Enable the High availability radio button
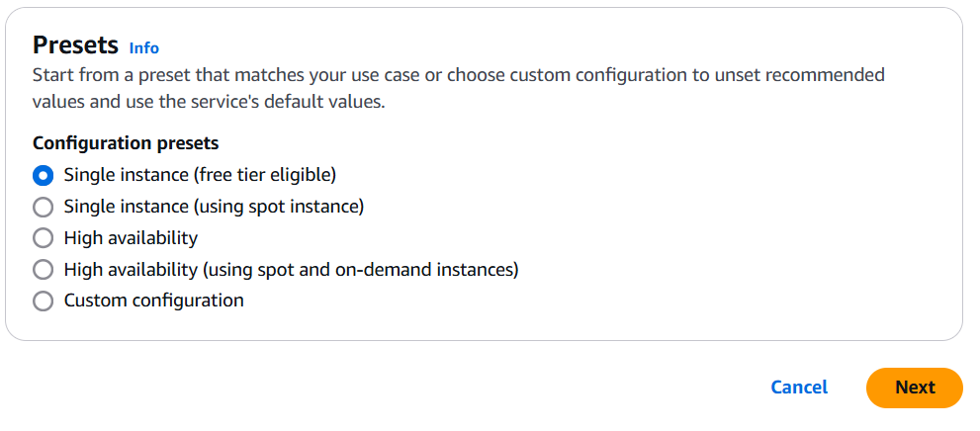 click(43, 238)
